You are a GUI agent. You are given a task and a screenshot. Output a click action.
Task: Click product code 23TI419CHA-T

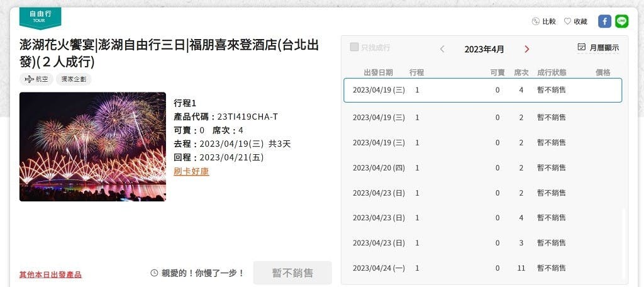click(248, 117)
